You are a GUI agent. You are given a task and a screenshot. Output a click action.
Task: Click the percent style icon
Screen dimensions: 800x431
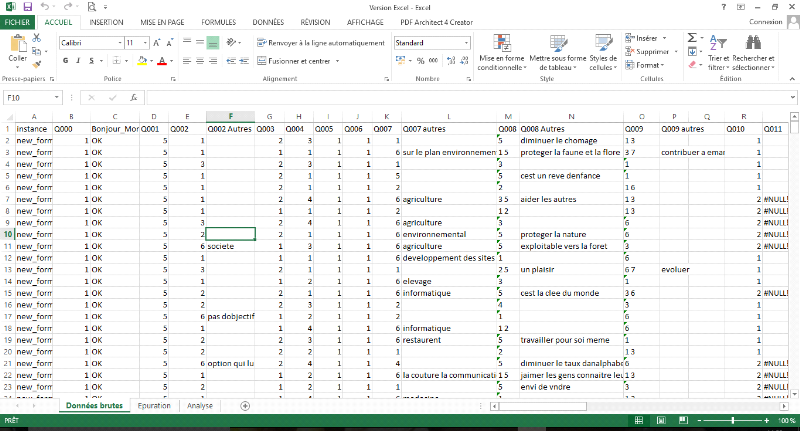click(x=420, y=61)
